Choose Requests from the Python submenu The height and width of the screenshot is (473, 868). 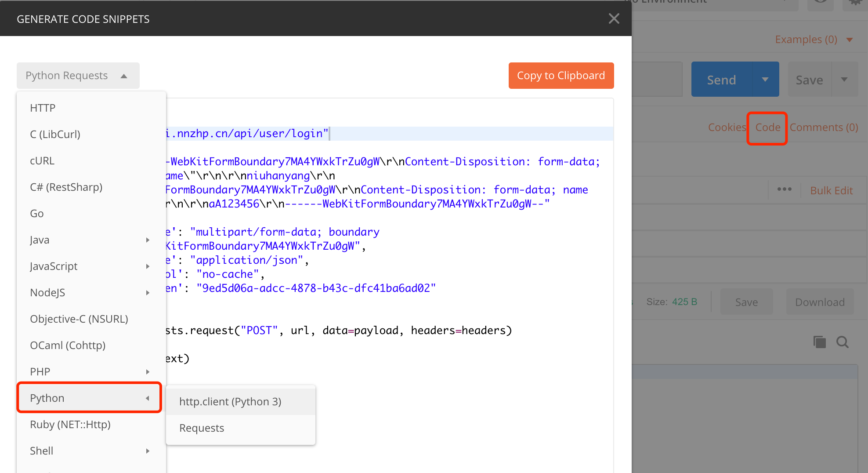(x=202, y=428)
